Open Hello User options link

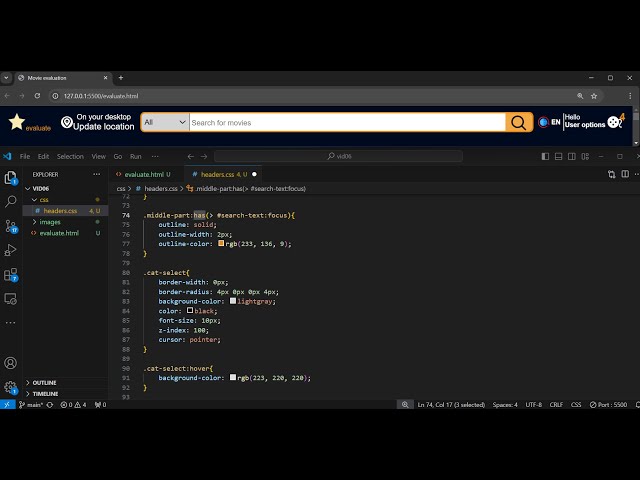pos(585,121)
